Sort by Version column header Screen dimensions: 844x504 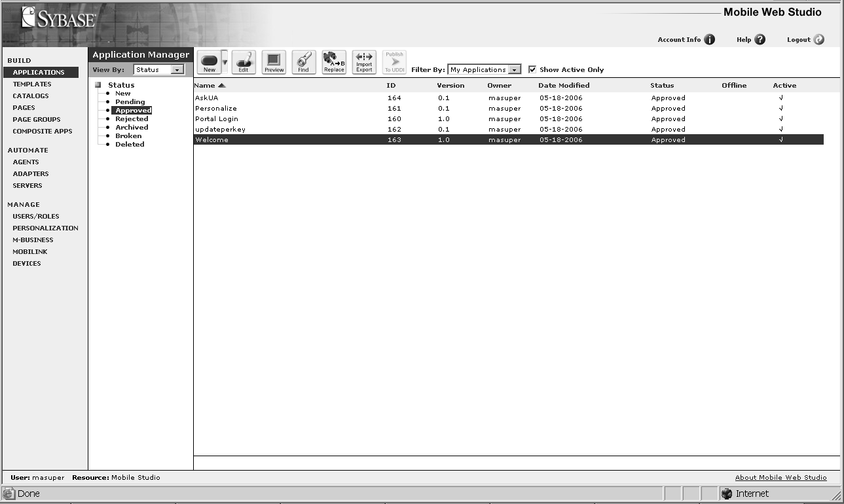[x=450, y=85]
